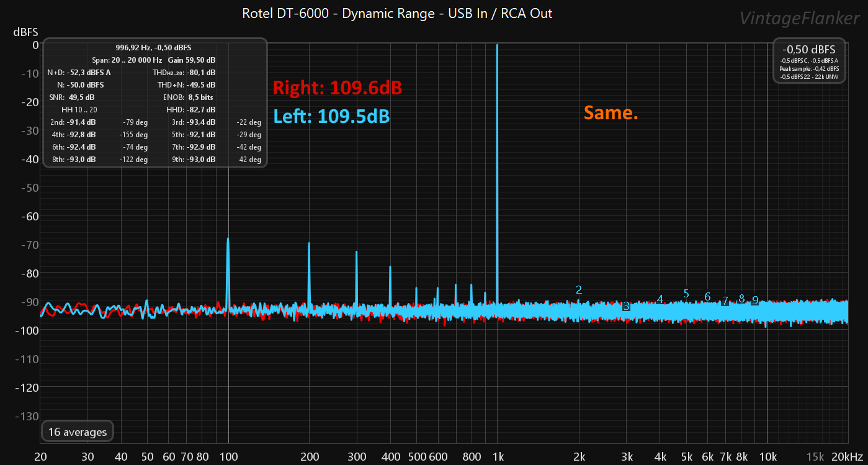
Task: Click the '-60' label on the vertical axis
Action: tap(30, 216)
